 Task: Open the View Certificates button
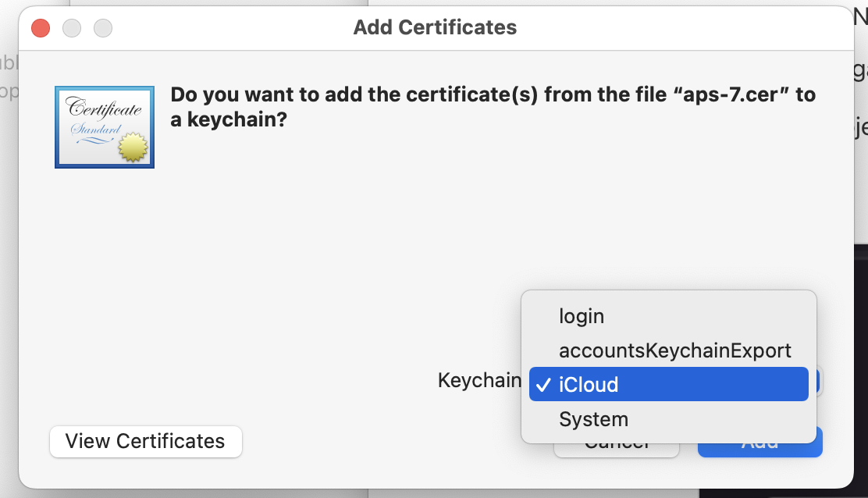click(x=145, y=441)
